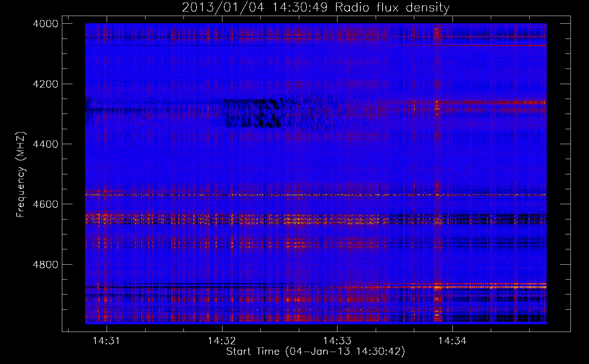Click the 14:34 time axis label
The image size is (589, 364).
tap(452, 341)
